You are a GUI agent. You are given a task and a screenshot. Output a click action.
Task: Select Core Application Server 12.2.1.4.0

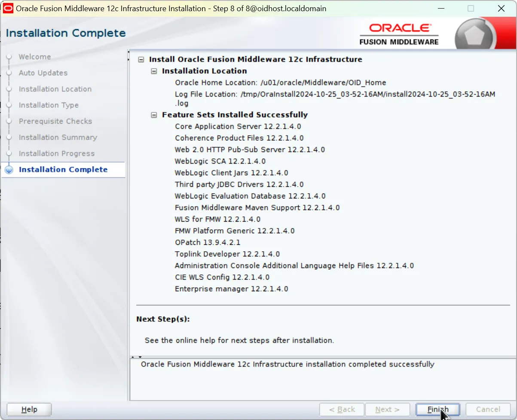point(238,127)
